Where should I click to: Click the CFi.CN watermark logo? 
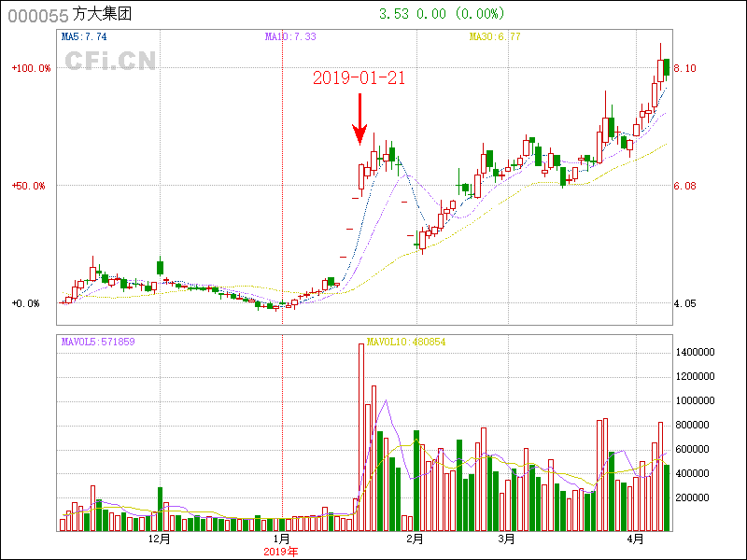pyautogui.click(x=109, y=62)
